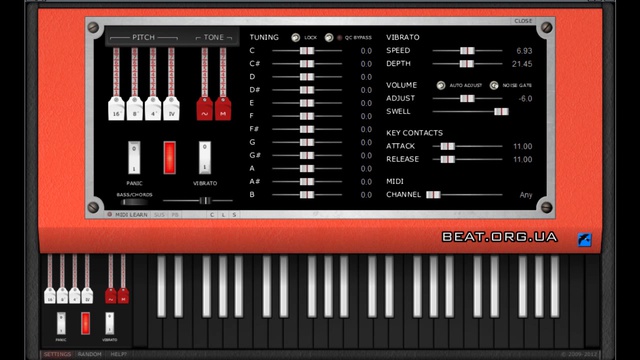
Task: Toggle the small Vibrato switch beside the keyboard
Action: tap(109, 323)
